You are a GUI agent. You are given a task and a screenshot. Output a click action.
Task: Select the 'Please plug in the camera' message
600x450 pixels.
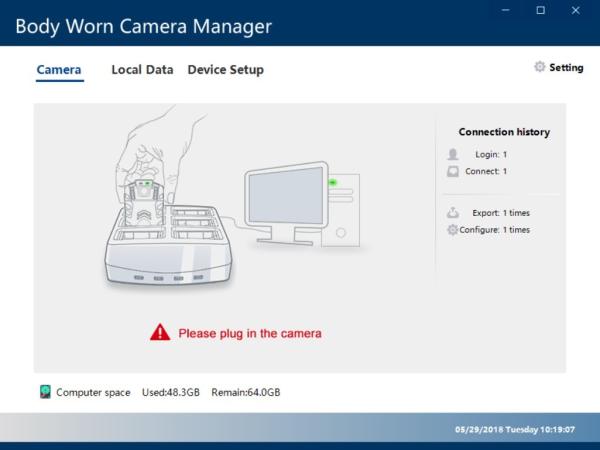[250, 333]
